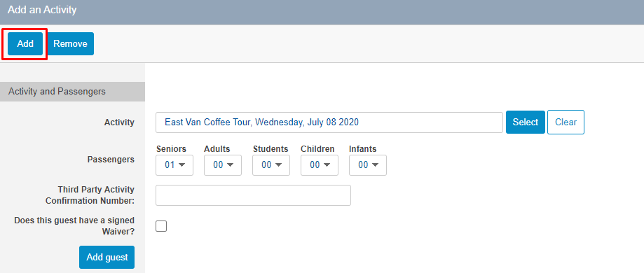Click the blue Add button
Viewport: 644px width, 273px height.
(x=25, y=43)
